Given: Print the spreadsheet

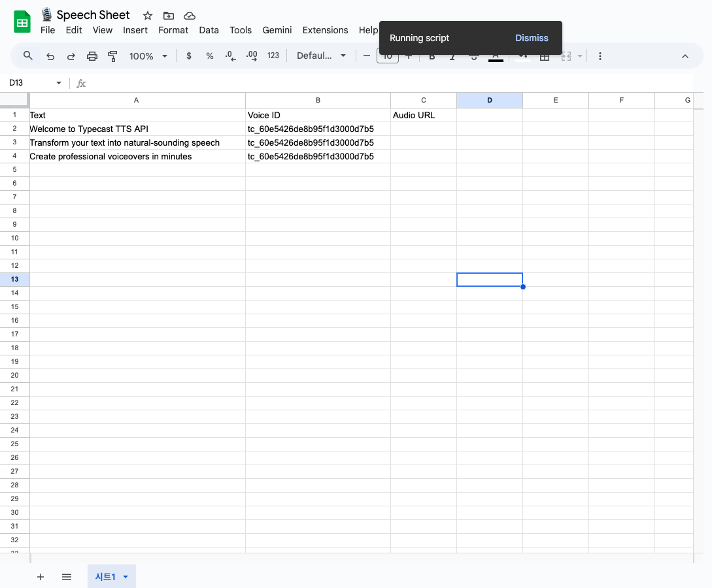Looking at the screenshot, I should [x=92, y=56].
